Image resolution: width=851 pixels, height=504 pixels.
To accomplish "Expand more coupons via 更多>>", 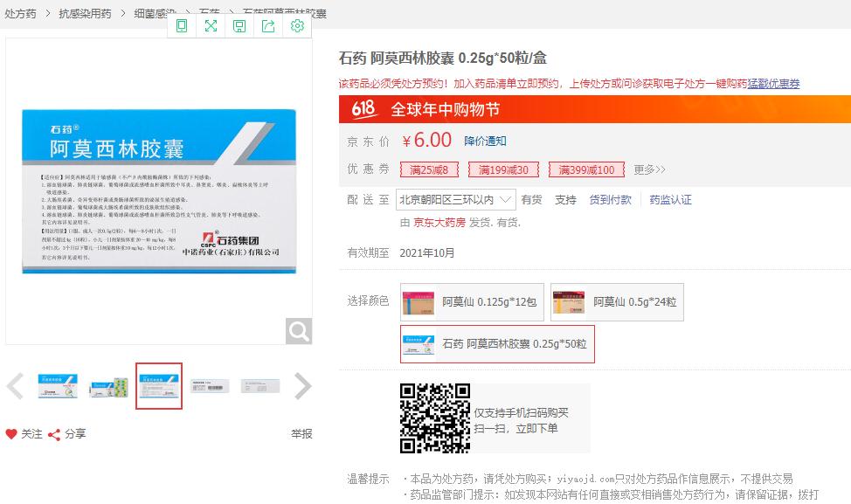I will 649,169.
